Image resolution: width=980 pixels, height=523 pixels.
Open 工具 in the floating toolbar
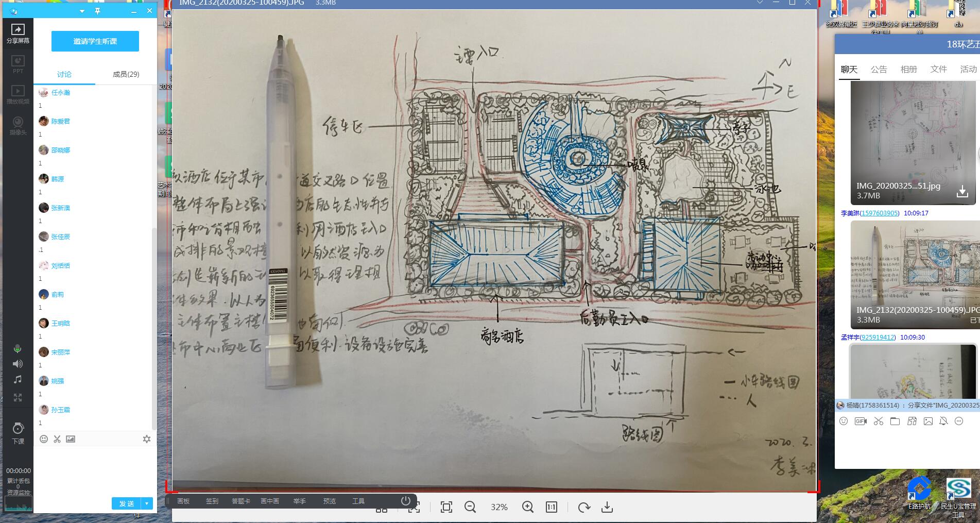358,501
